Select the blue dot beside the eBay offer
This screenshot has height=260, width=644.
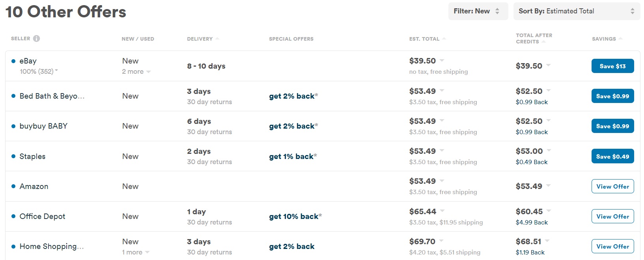coord(13,61)
